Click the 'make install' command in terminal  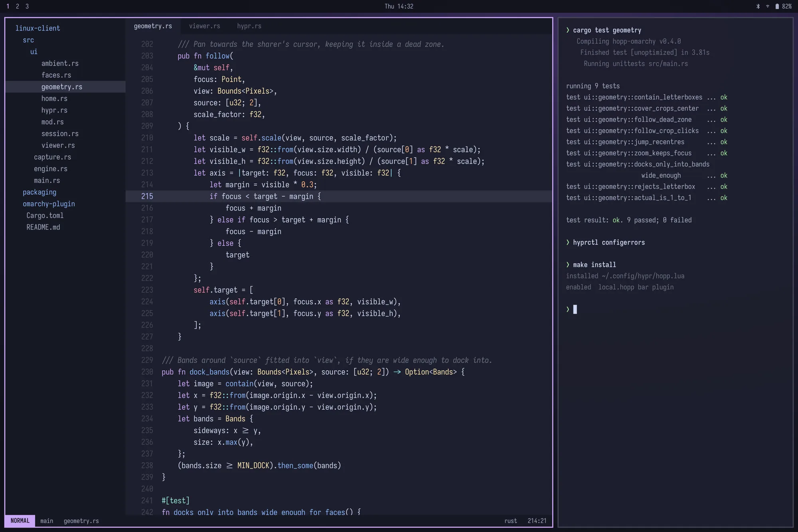click(594, 265)
